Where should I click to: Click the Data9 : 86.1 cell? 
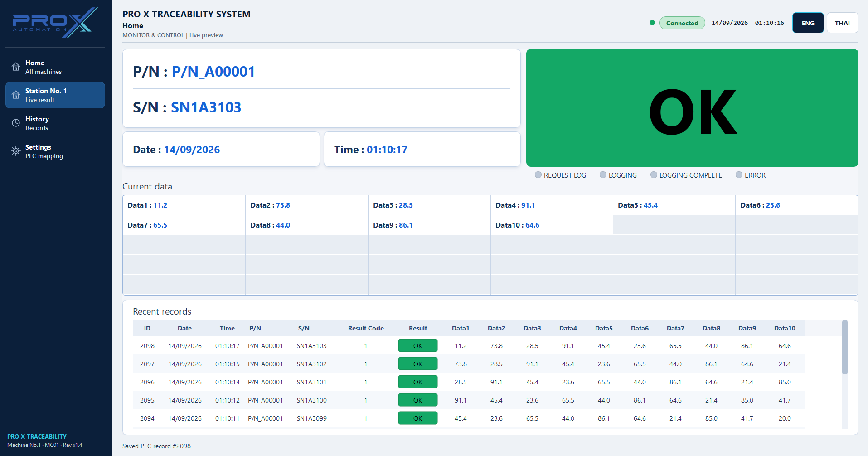click(429, 225)
